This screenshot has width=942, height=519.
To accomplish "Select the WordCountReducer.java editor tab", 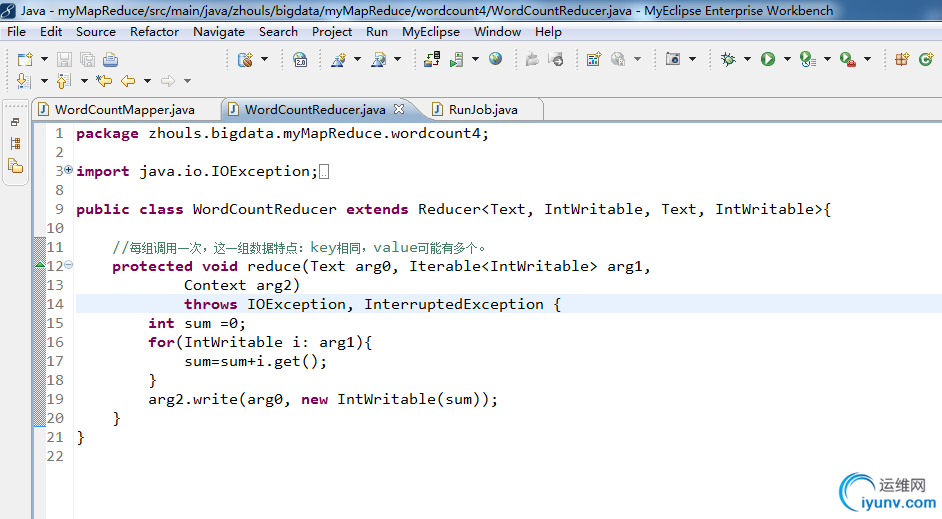I will click(315, 109).
